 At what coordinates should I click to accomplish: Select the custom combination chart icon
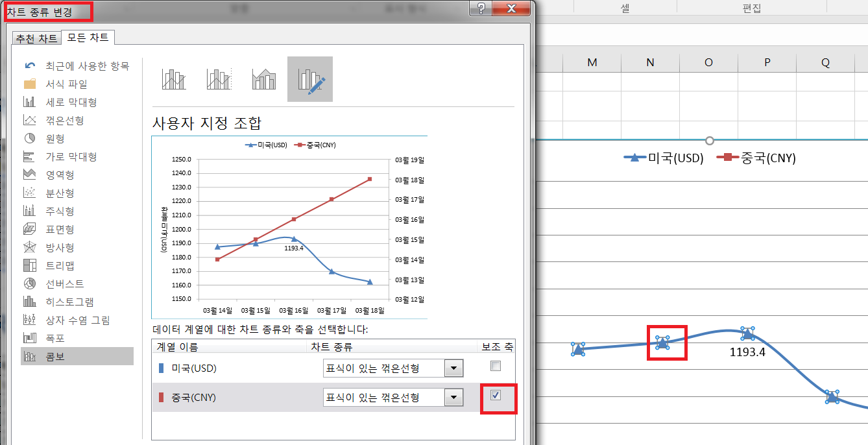310,79
